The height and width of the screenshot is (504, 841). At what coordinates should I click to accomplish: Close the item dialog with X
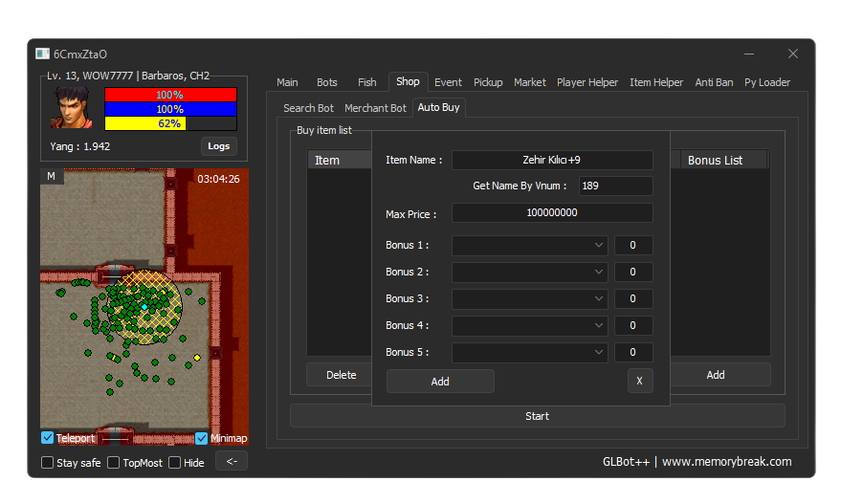[639, 381]
